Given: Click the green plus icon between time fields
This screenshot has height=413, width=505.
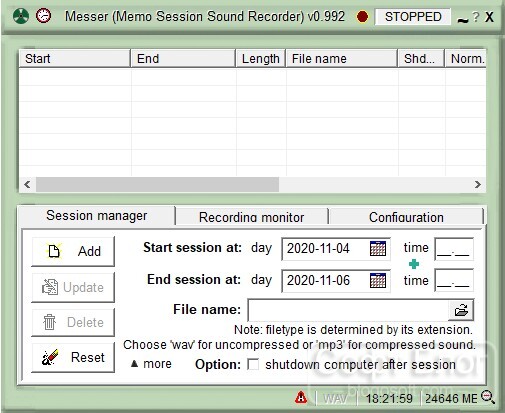Looking at the screenshot, I should (414, 264).
